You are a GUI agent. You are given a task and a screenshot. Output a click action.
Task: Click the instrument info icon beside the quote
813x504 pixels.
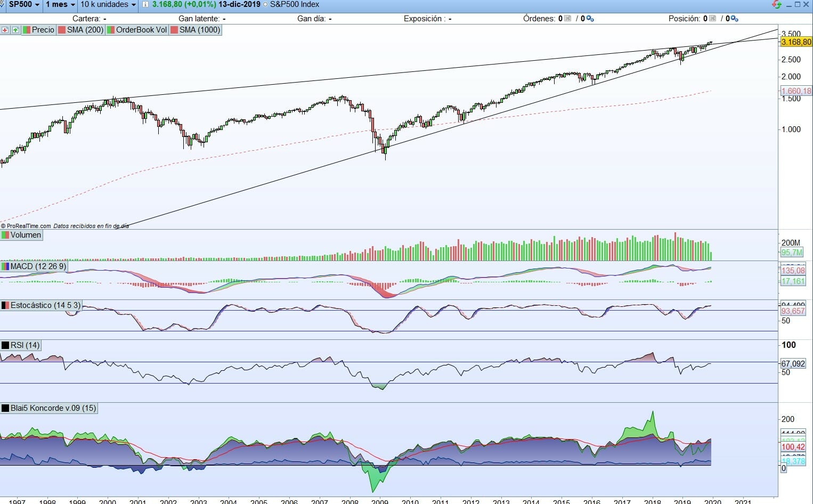point(145,5)
